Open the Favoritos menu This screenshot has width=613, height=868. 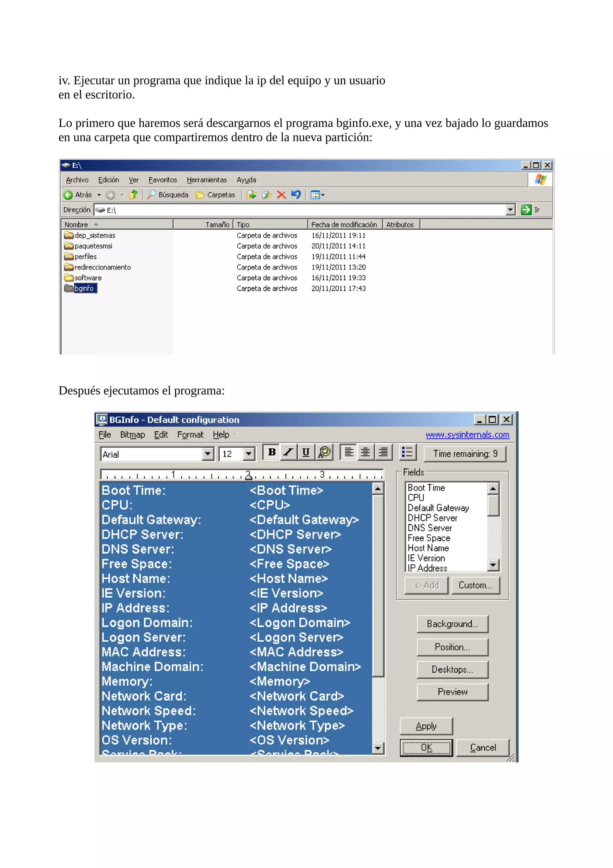163,180
